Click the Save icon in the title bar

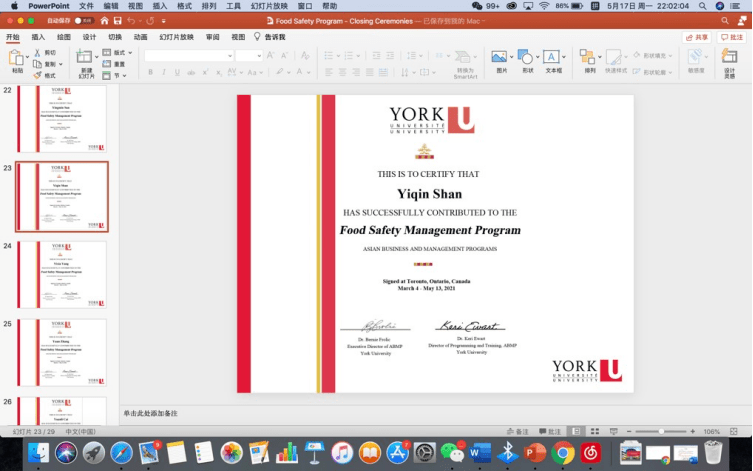117,20
